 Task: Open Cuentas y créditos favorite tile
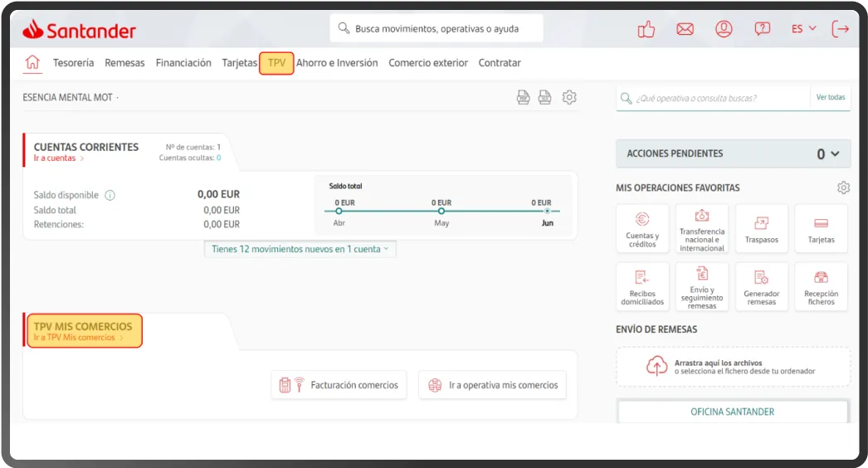coord(642,229)
